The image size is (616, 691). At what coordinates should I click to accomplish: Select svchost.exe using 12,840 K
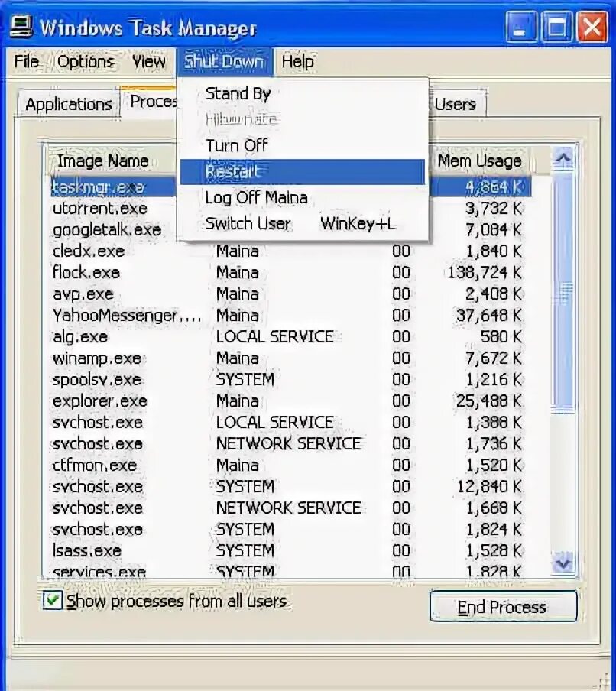click(291, 486)
